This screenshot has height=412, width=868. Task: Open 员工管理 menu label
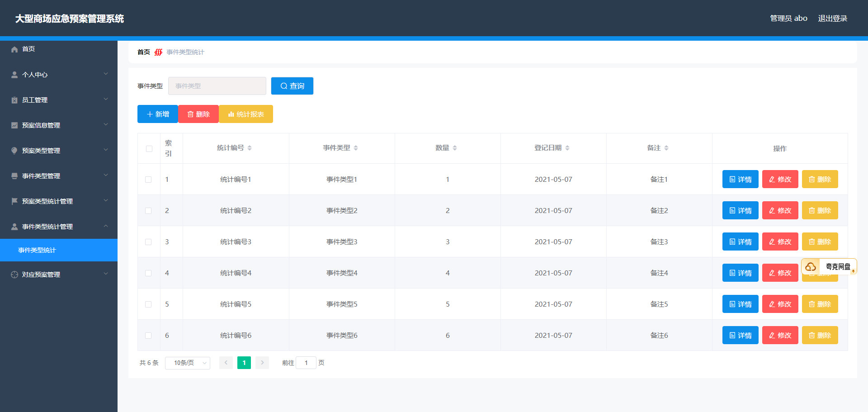point(35,100)
